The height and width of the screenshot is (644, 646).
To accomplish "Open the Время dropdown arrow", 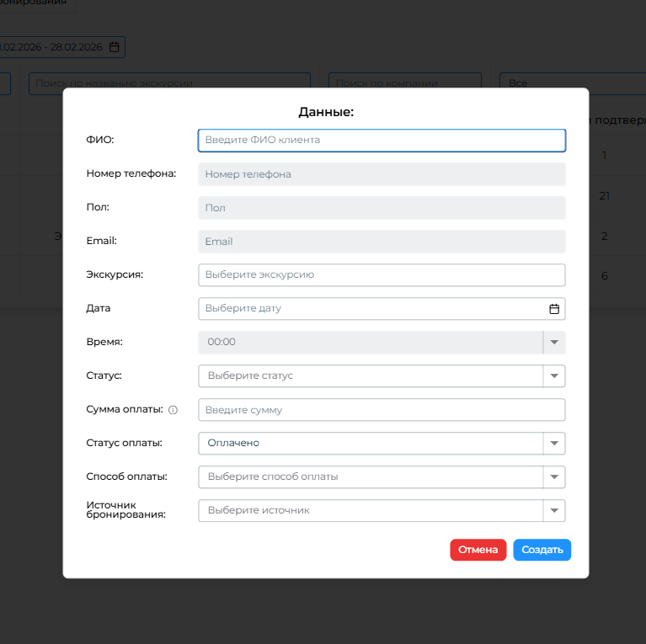I will point(554,343).
